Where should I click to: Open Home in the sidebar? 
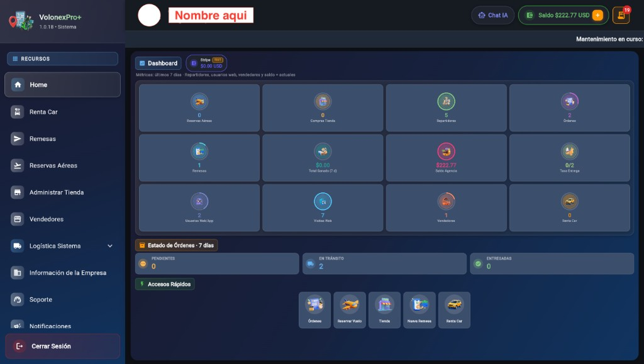coord(62,84)
